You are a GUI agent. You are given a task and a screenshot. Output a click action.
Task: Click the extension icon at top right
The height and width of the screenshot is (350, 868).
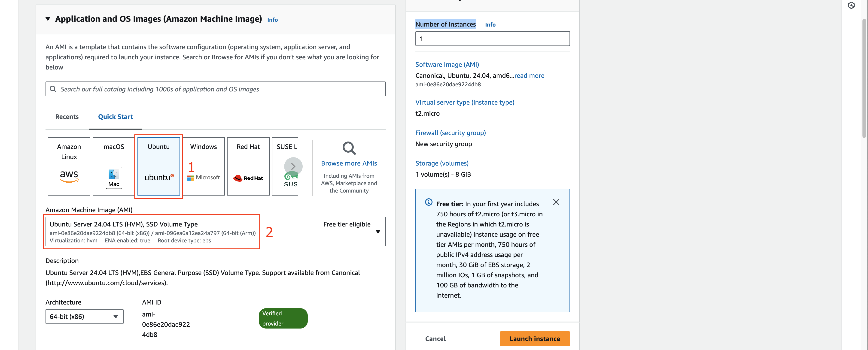851,5
